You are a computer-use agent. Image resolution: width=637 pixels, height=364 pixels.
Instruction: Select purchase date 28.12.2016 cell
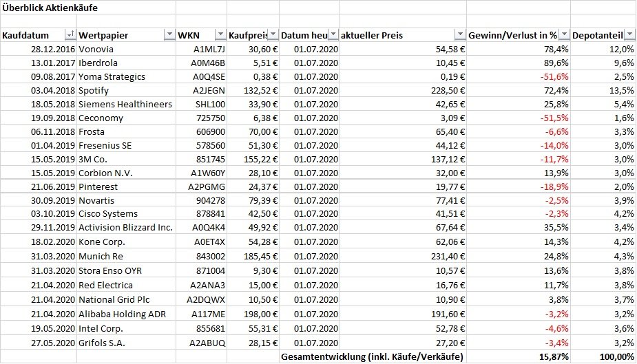click(x=39, y=49)
